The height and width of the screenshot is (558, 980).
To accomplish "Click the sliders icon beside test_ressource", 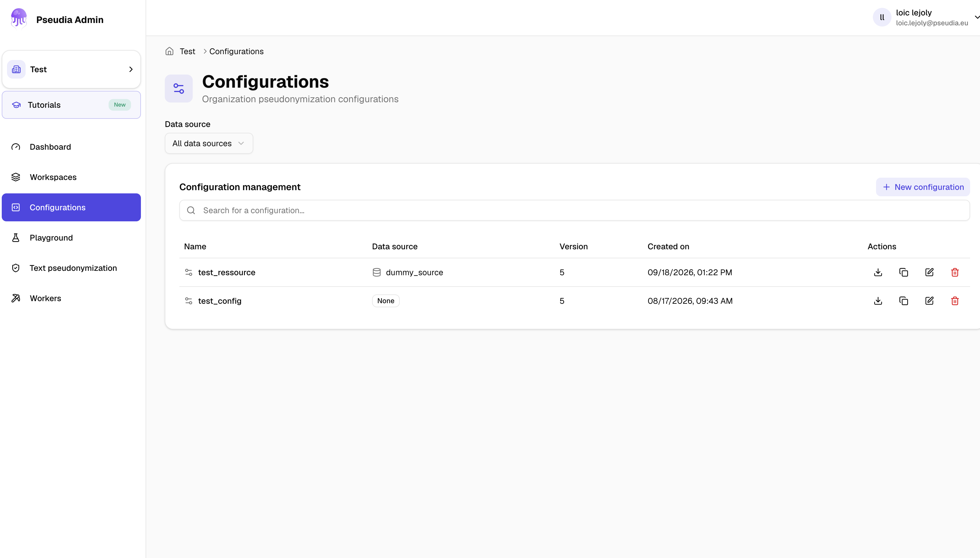I will 188,272.
